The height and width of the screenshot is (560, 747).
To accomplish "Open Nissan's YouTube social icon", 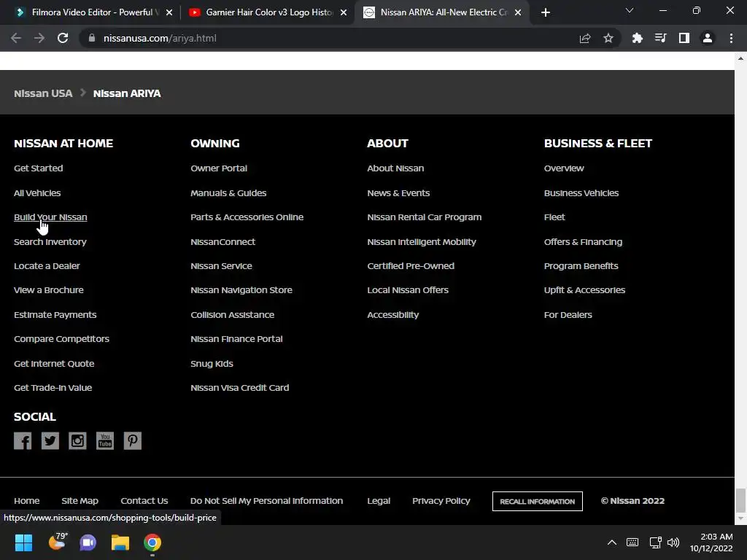I will tap(105, 441).
